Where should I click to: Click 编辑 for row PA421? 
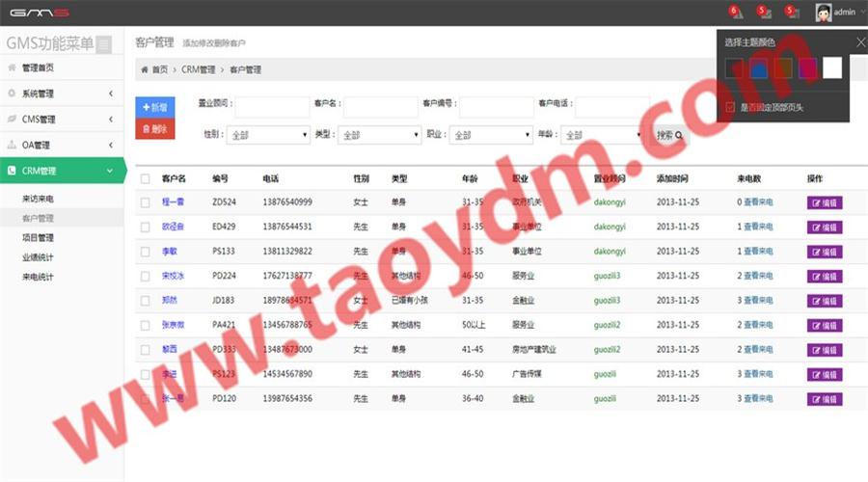825,326
